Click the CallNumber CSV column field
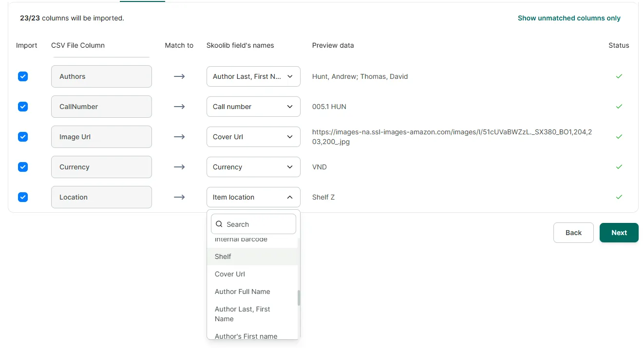This screenshot has width=644, height=348. pyautogui.click(x=101, y=107)
